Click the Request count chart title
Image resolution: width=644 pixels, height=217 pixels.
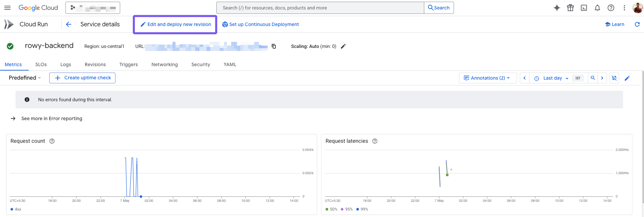tap(28, 141)
